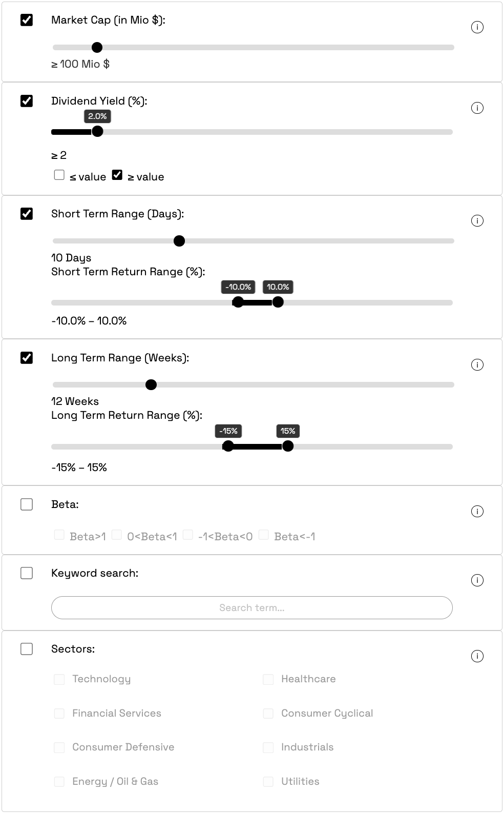The height and width of the screenshot is (813, 504).
Task: Disable the Dividend Yield filter
Action: click(x=27, y=101)
